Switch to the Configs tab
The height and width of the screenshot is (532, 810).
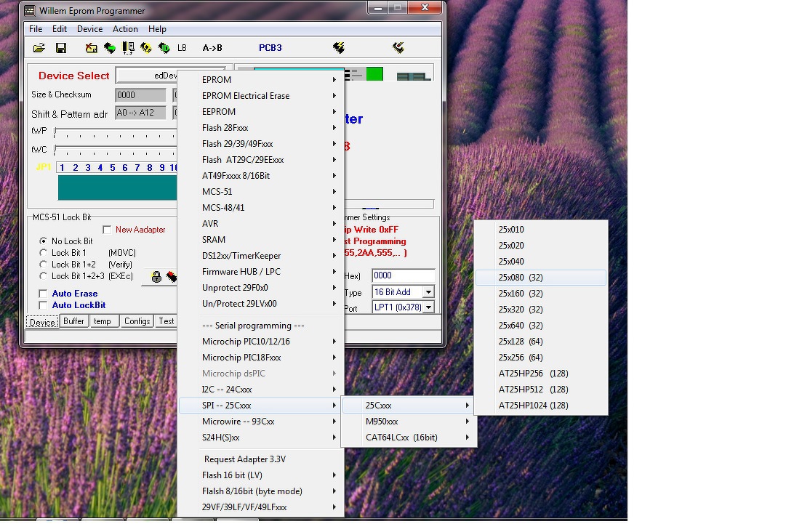(x=137, y=321)
